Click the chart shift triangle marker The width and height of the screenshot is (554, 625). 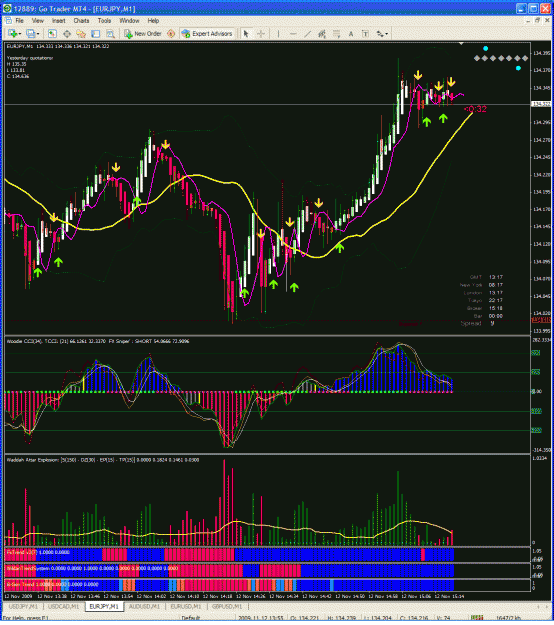pyautogui.click(x=461, y=43)
